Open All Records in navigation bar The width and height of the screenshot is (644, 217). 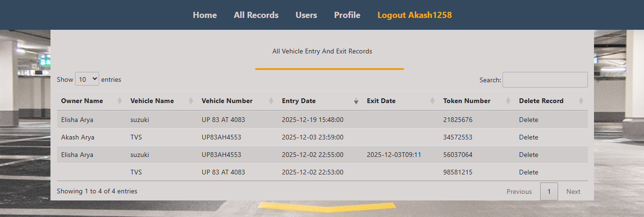pyautogui.click(x=256, y=15)
